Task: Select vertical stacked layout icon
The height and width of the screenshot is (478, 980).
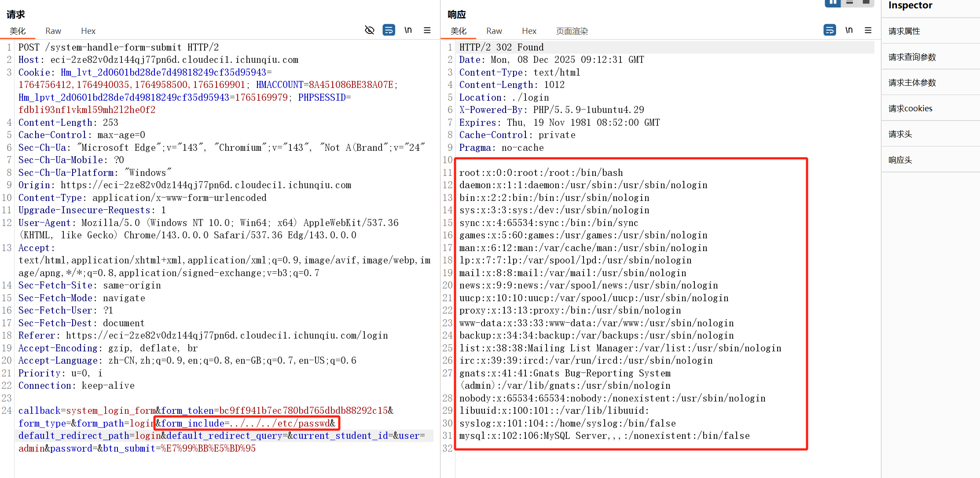Action: [849, 3]
